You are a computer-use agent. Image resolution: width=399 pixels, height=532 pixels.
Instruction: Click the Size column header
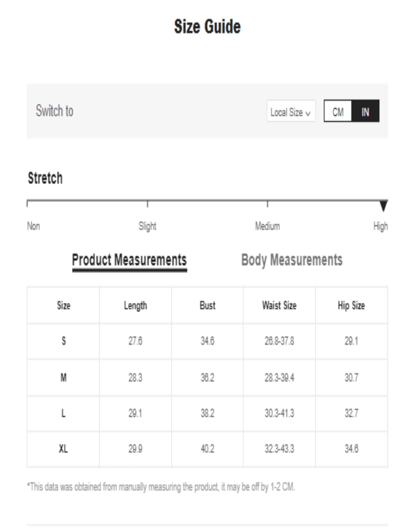(x=63, y=305)
